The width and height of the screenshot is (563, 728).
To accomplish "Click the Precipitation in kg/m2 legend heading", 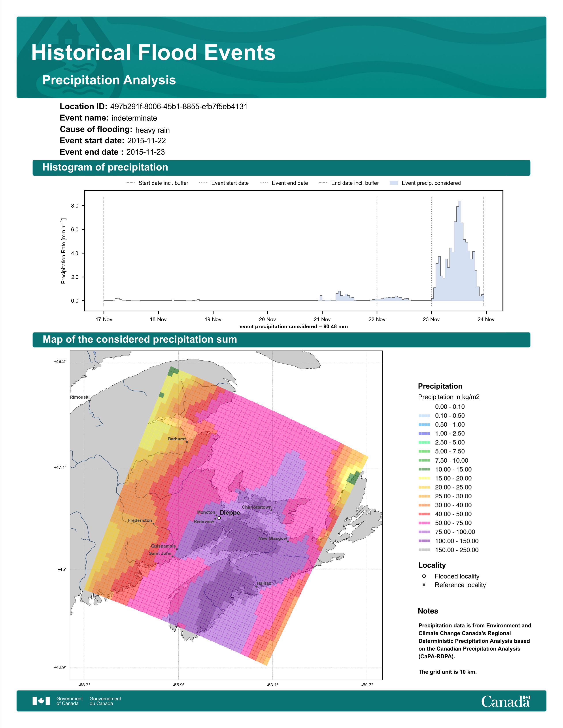I will click(449, 397).
